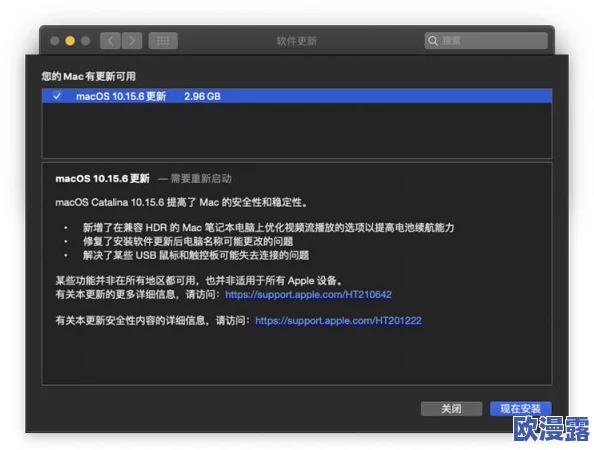The image size is (594, 450).
Task: Click the 电脑名称可能更改 bullet line
Action: [188, 241]
